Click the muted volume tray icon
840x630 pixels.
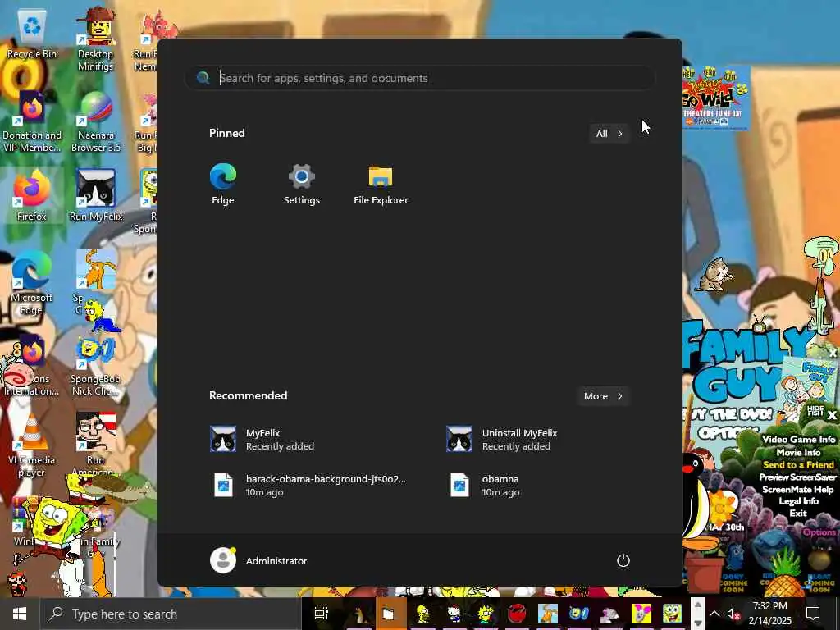click(x=733, y=614)
